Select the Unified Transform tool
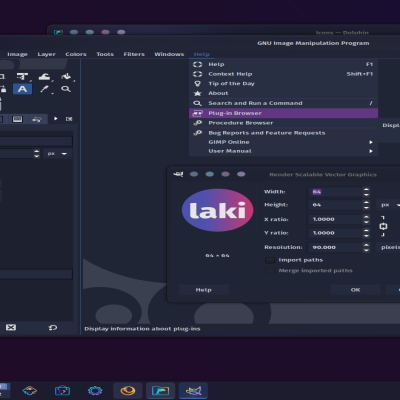400x400 pixels. (x=23, y=77)
